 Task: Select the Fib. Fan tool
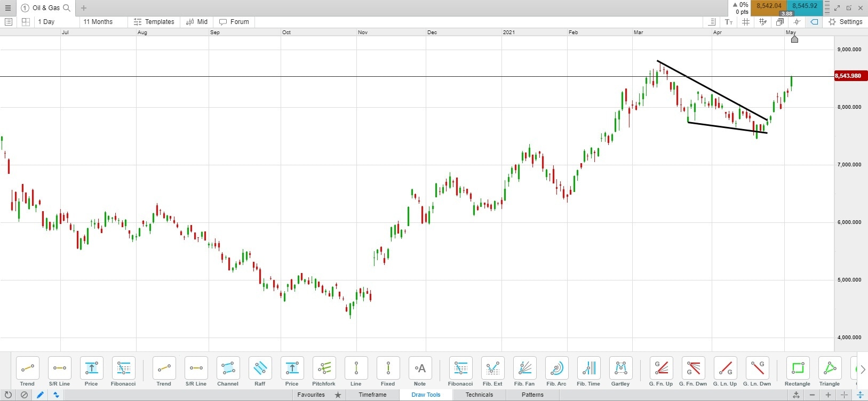click(x=524, y=372)
